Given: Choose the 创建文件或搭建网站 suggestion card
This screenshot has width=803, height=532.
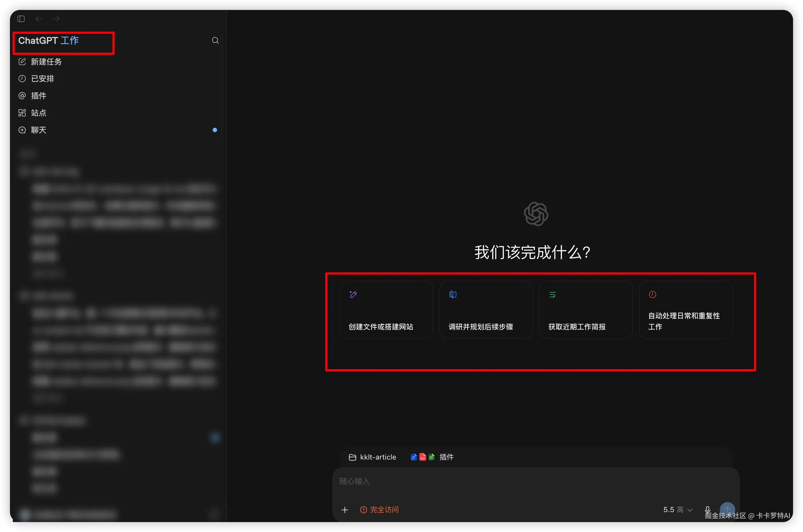Looking at the screenshot, I should pos(386,310).
